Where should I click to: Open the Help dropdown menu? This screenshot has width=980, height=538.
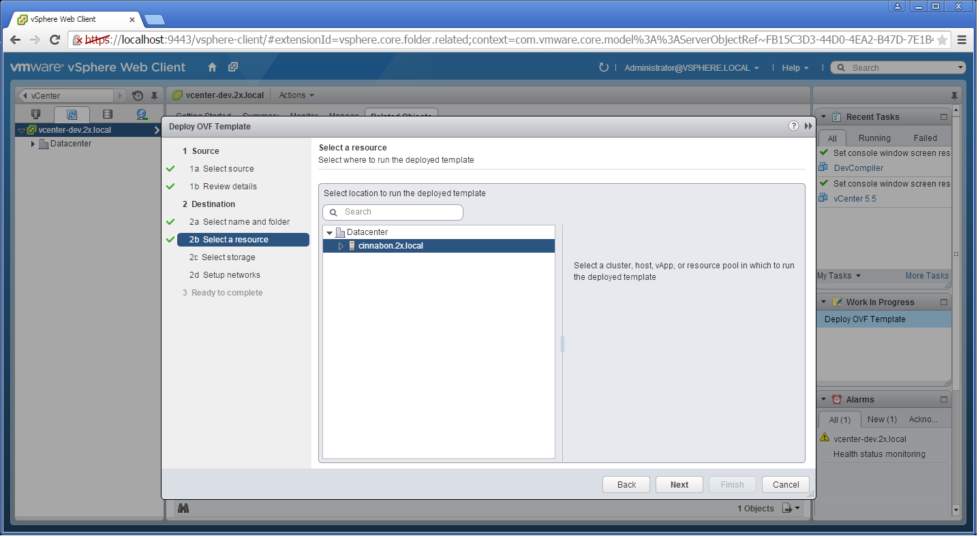(795, 68)
